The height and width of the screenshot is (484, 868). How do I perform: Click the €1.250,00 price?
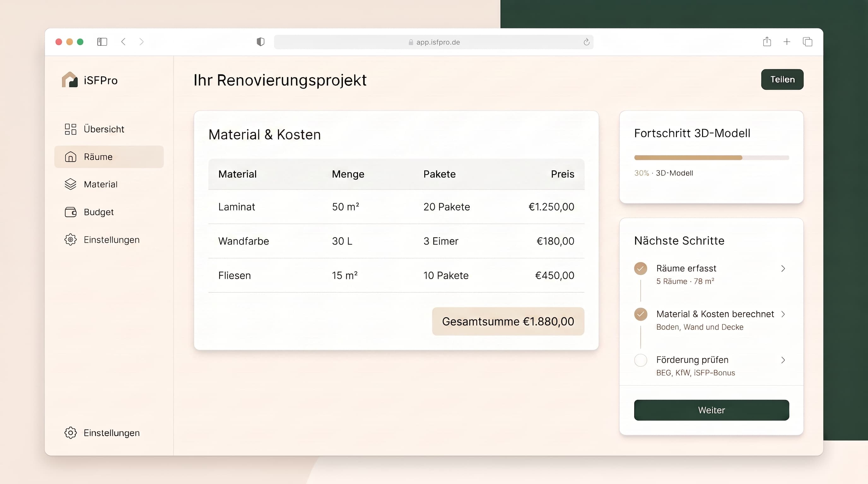(x=551, y=207)
